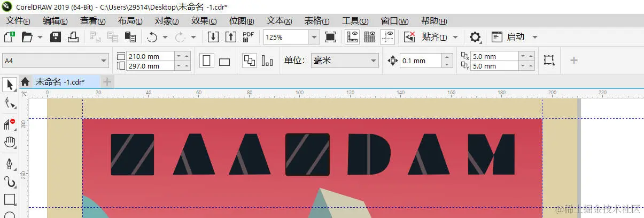Open the redo history dropdown arrow
The image size is (644, 218).
[x=193, y=37]
